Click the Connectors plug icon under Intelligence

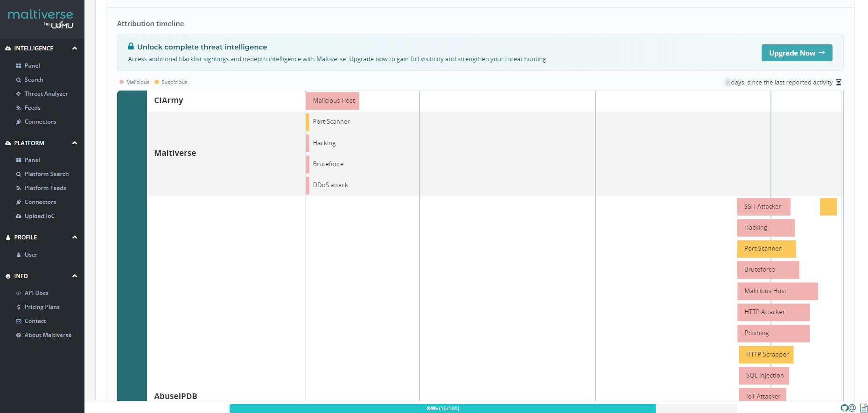coord(19,122)
